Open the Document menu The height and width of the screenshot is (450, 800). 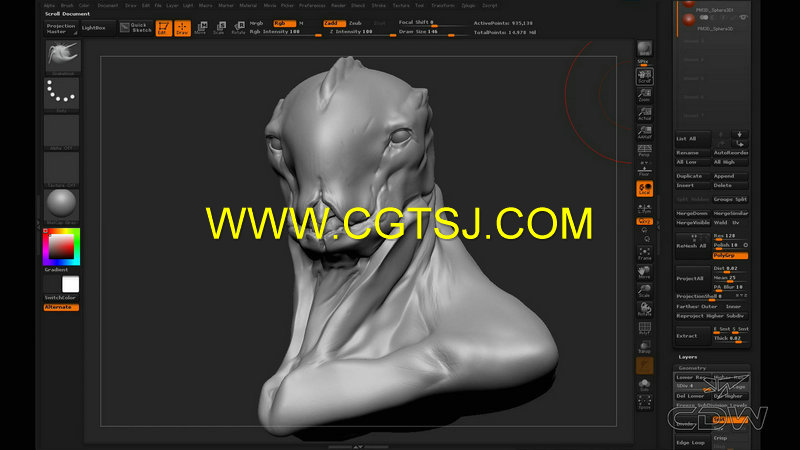[x=108, y=6]
